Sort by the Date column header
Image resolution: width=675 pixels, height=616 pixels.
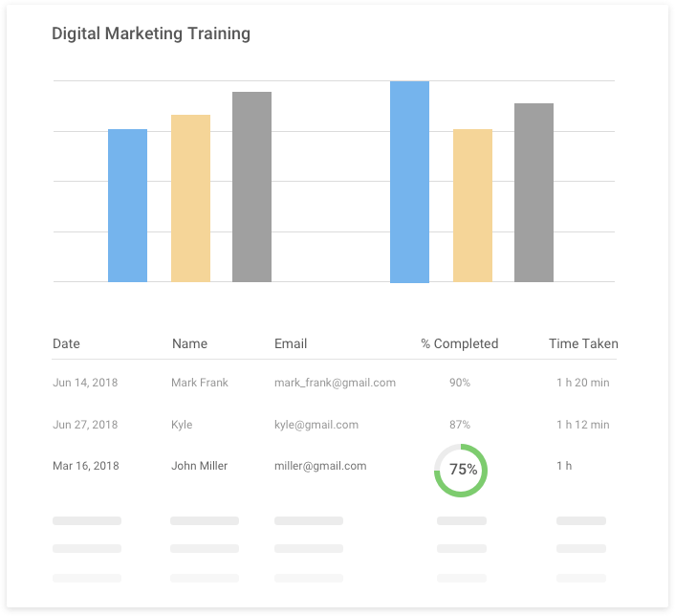[x=66, y=343]
